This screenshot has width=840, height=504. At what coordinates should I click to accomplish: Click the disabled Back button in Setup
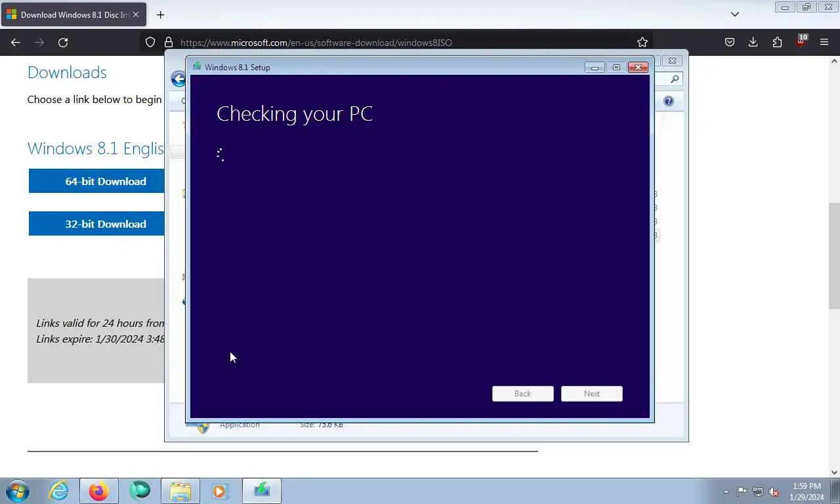(x=523, y=393)
